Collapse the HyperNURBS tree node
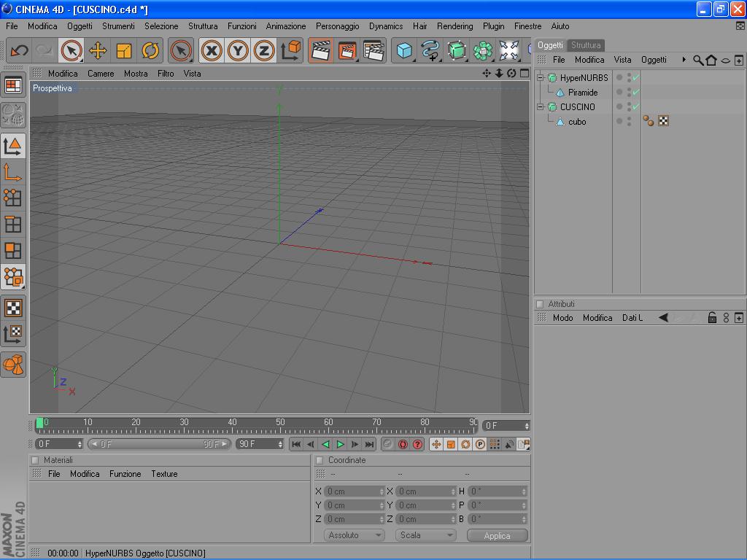The image size is (747, 560). point(541,78)
